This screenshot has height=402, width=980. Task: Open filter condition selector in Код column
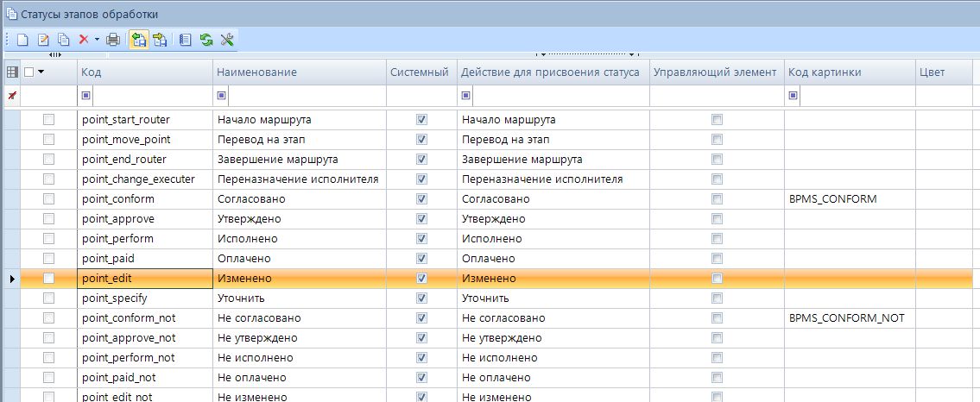(x=85, y=96)
